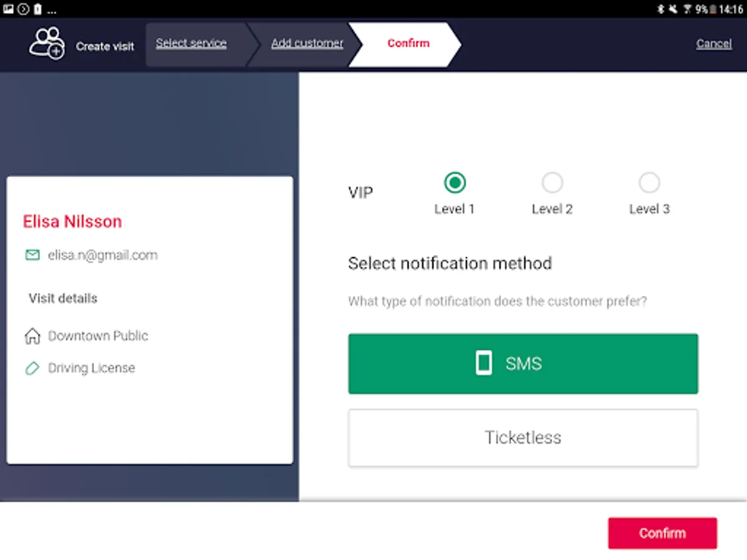Click the elisa.n@gmail.com email address

103,255
